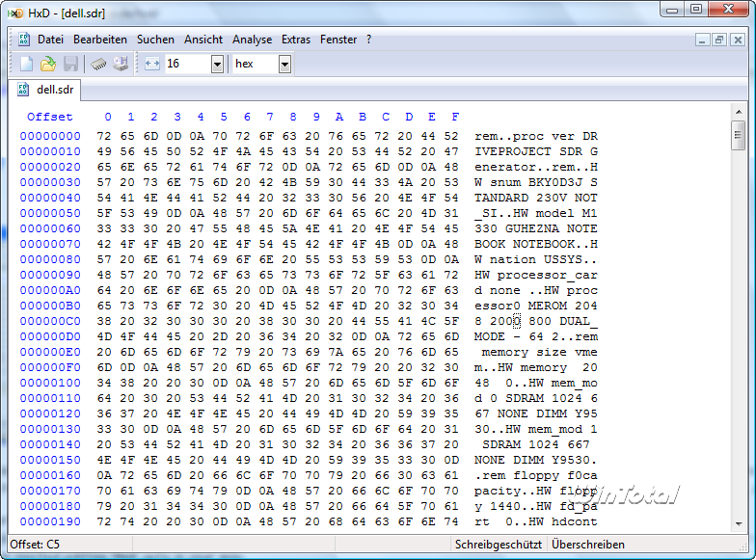Select the dell.sdr document tab
The width and height of the screenshot is (756, 560).
pyautogui.click(x=44, y=90)
